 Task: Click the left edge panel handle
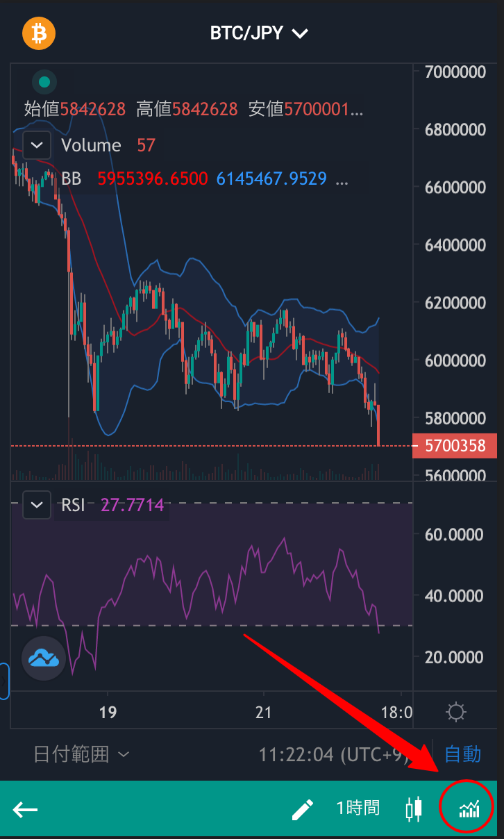point(4,681)
